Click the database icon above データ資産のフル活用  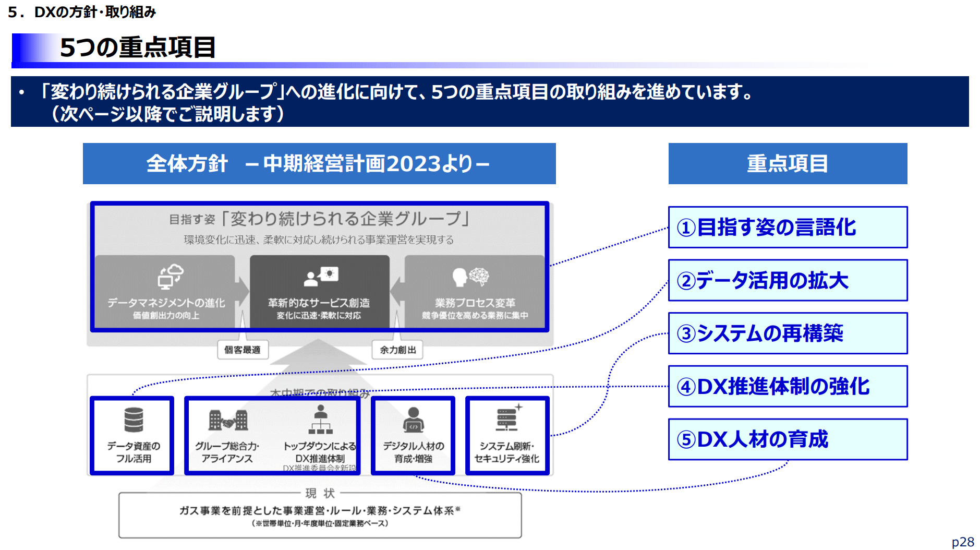pyautogui.click(x=134, y=420)
